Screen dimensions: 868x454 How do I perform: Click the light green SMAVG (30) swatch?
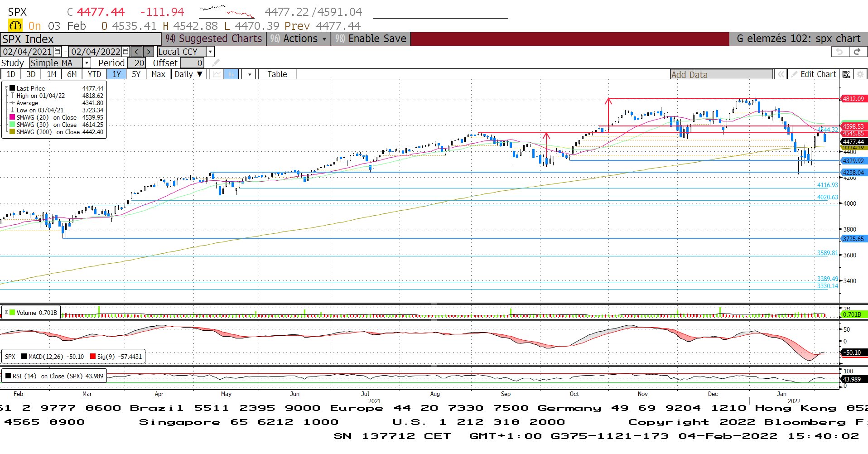pos(12,125)
